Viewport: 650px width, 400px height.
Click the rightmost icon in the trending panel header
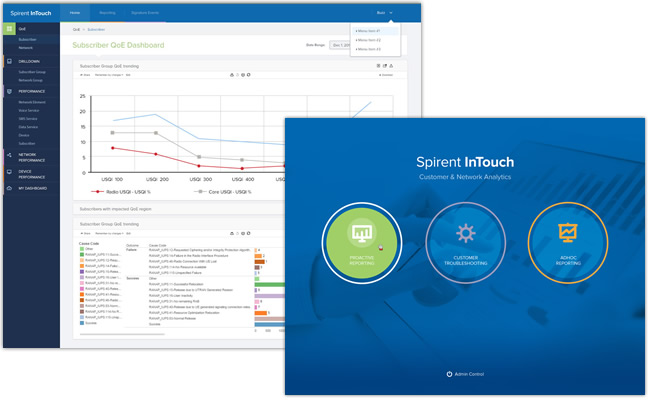(391, 65)
